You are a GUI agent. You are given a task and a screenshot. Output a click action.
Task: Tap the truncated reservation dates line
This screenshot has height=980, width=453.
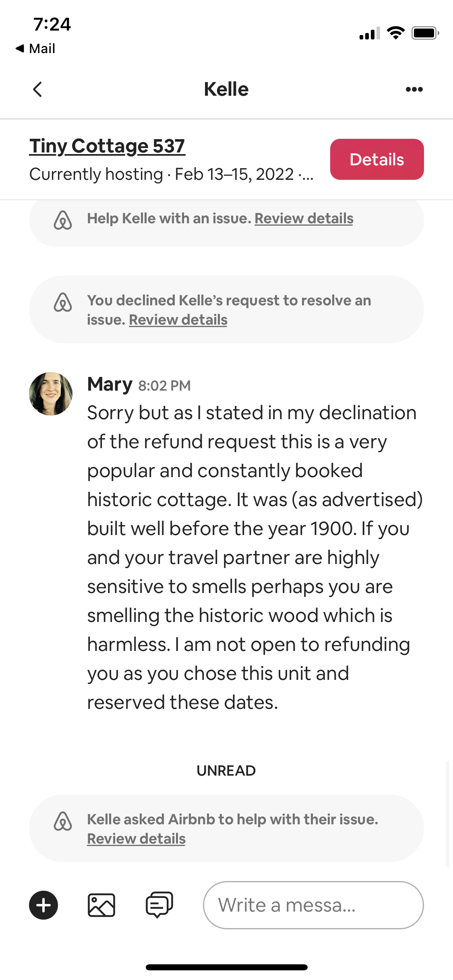pos(171,174)
